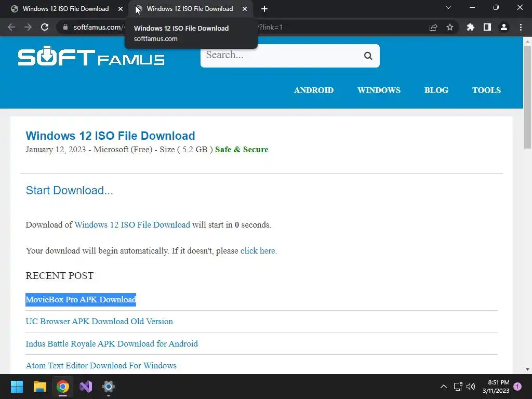The image size is (532, 399).
Task: Show hidden tray icons chevron
Action: (x=444, y=387)
